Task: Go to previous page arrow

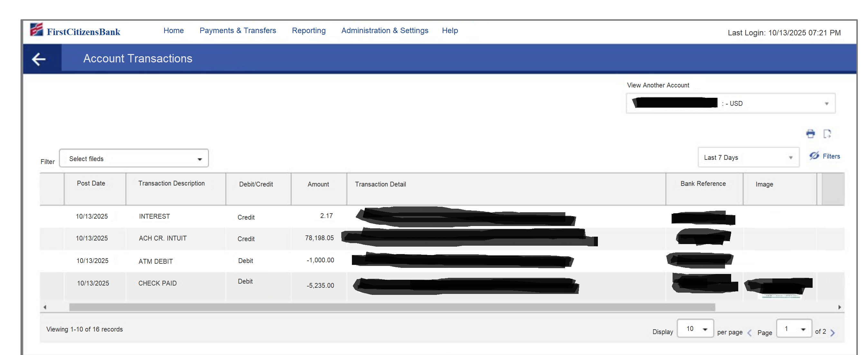Action: click(x=750, y=333)
